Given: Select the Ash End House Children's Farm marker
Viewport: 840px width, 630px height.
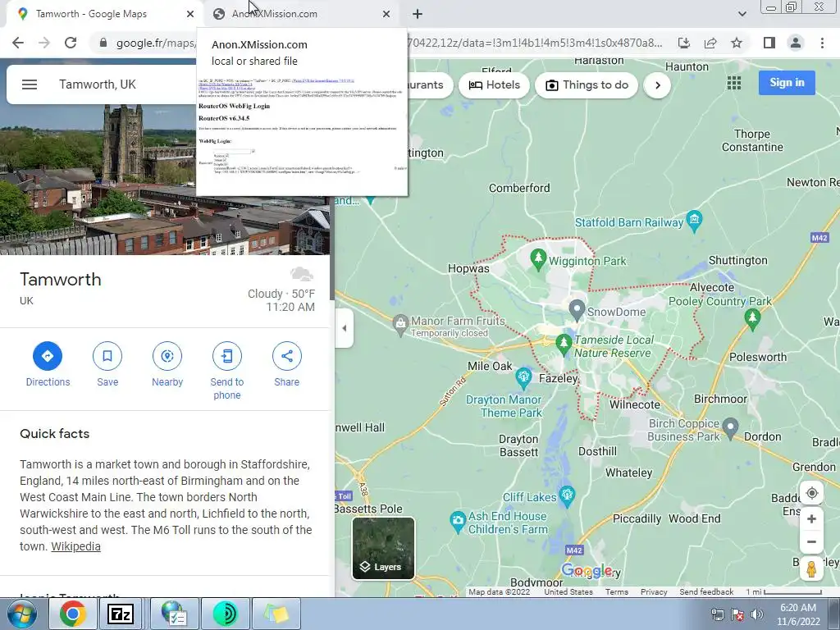Looking at the screenshot, I should click(x=458, y=521).
